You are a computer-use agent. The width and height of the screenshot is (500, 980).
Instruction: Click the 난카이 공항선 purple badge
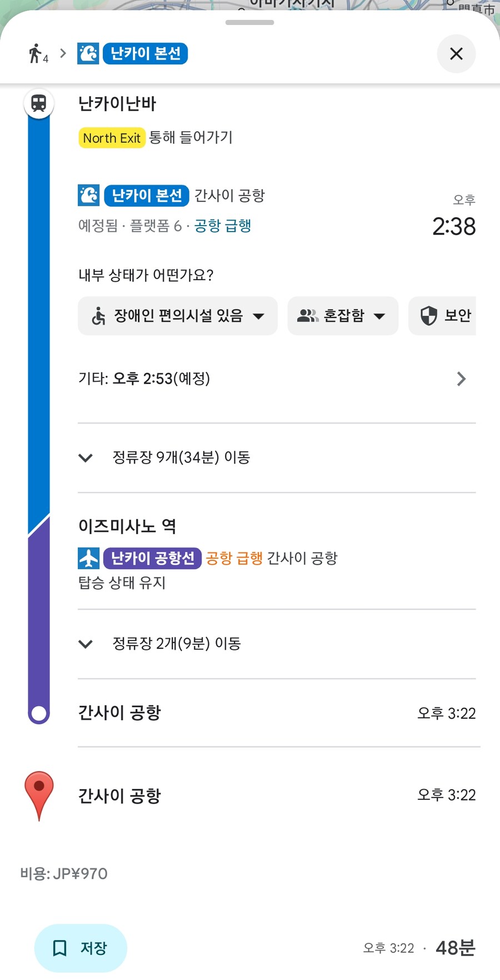[152, 558]
